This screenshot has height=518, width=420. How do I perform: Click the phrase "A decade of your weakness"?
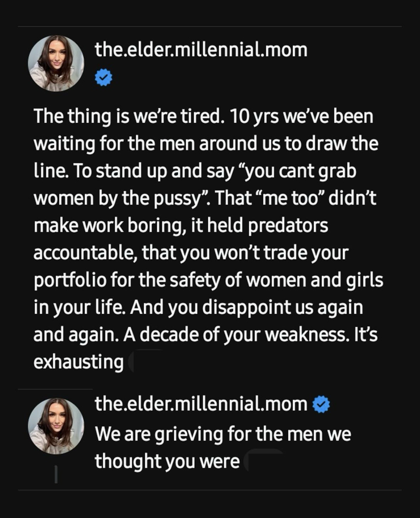pos(235,335)
